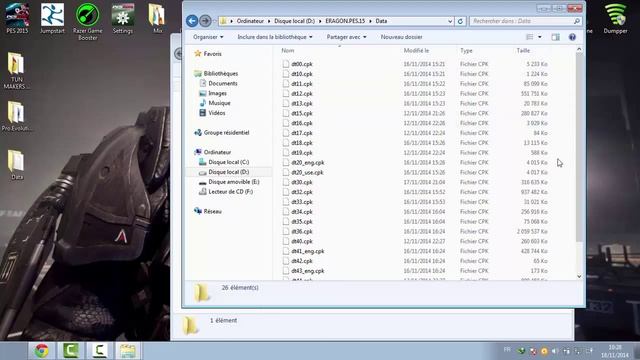Open Musique library in sidebar

pyautogui.click(x=215, y=103)
